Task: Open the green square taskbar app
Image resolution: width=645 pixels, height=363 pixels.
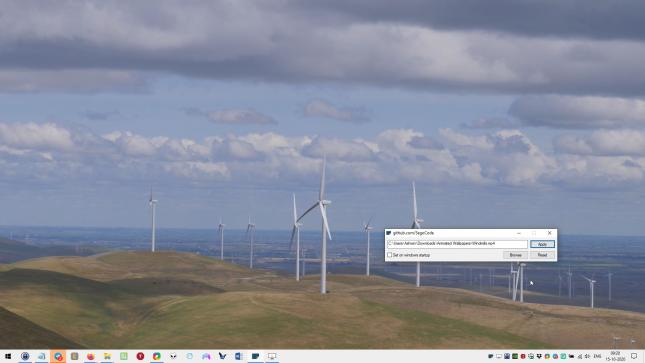Action: click(x=124, y=356)
